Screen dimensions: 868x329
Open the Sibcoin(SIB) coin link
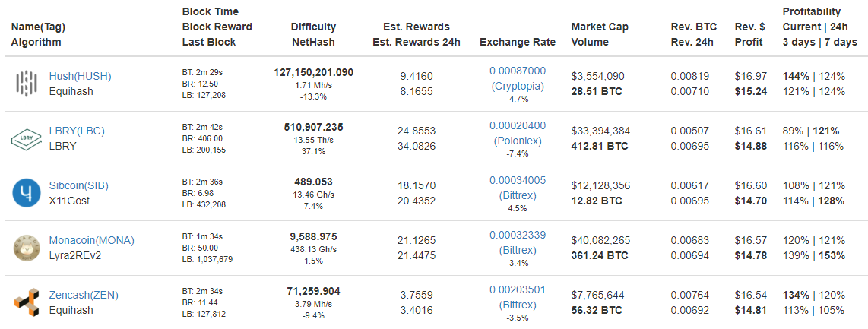coord(78,186)
